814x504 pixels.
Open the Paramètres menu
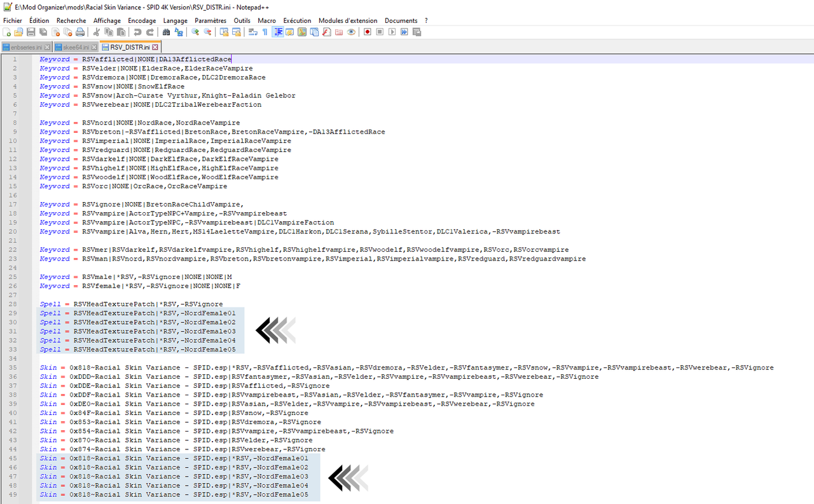pyautogui.click(x=211, y=20)
